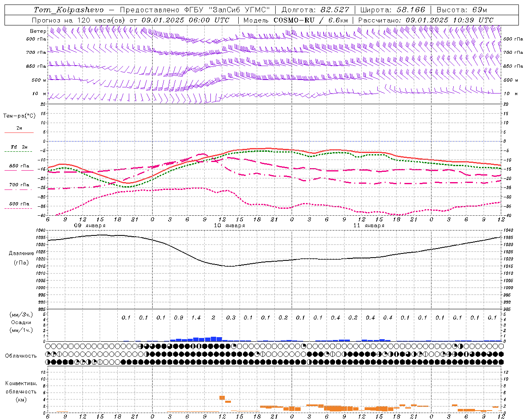The image size is (525, 420).
Task: Click the station height 69м label
Action: tap(479, 10)
